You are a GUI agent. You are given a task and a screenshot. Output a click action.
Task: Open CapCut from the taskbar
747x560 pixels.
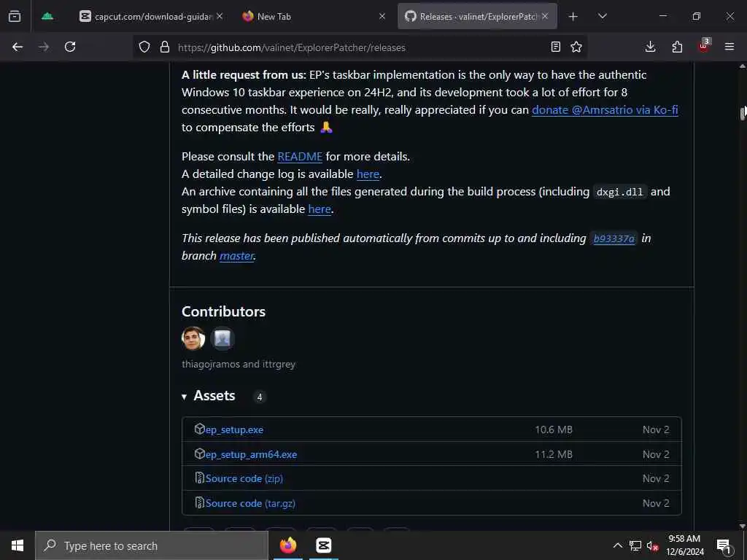[323, 545]
